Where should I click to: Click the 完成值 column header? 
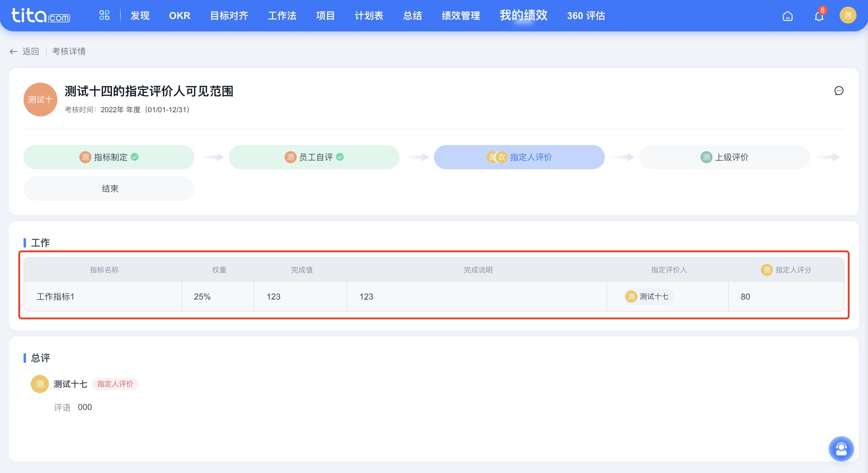[302, 270]
